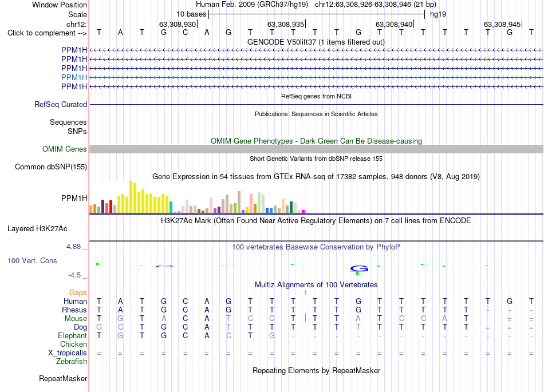
Task: Select the Mouse species label
Action: click(x=76, y=319)
